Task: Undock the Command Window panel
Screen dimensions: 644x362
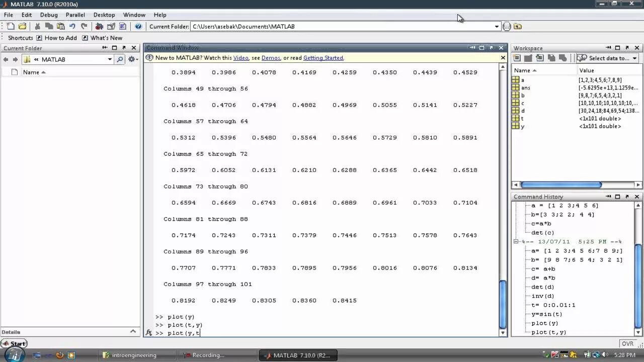Action: 492,48
